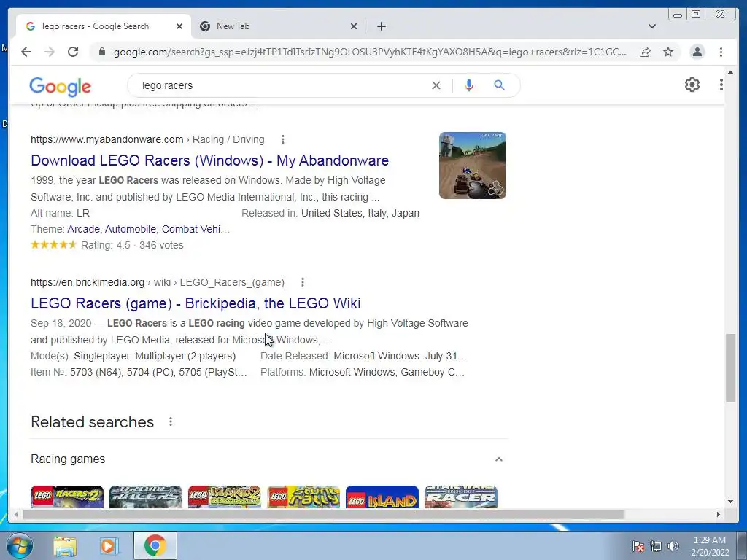Open LEGO Racers Brickipedia wiki link
Image resolution: width=747 pixels, height=560 pixels.
point(196,303)
